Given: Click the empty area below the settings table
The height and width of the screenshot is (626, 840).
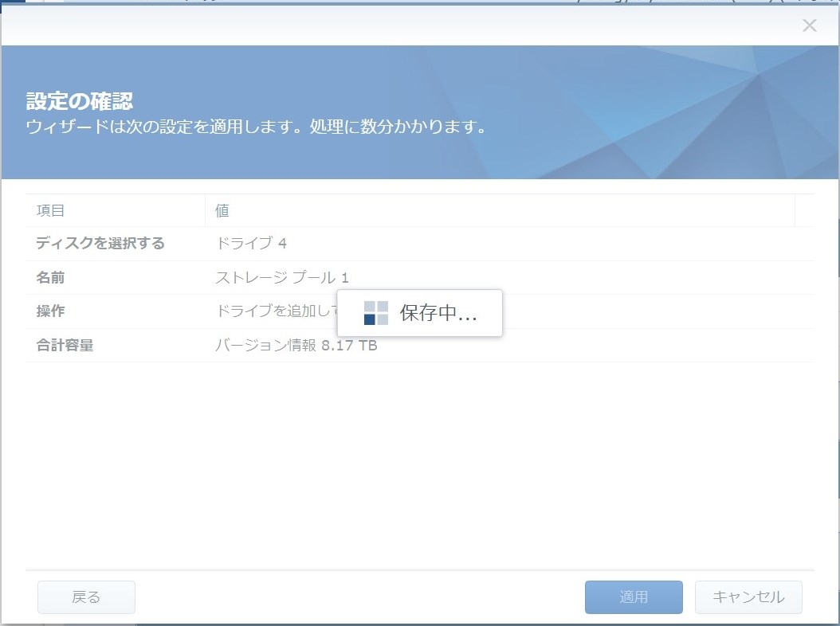Looking at the screenshot, I should point(419,462).
